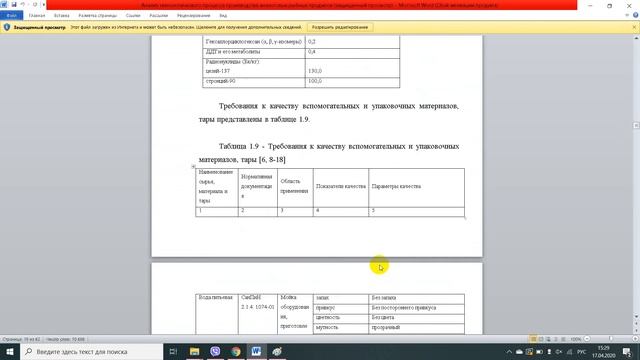Image resolution: width=640 pixels, height=360 pixels.
Task: Click the Windows taskbar search field
Action: [91, 351]
